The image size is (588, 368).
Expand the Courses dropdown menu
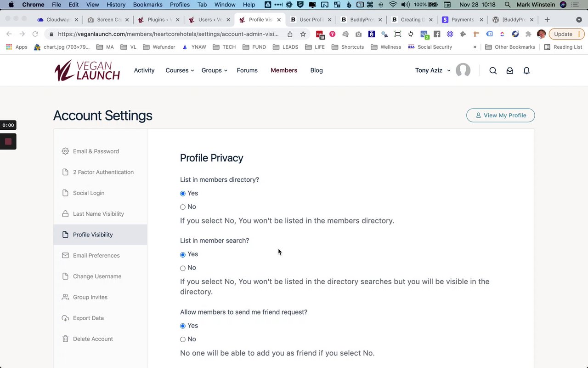[180, 70]
